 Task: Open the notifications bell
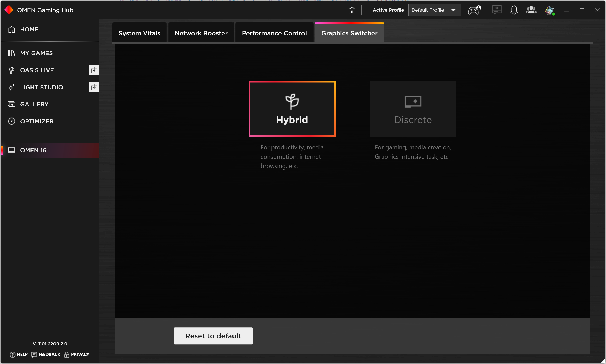(x=514, y=10)
